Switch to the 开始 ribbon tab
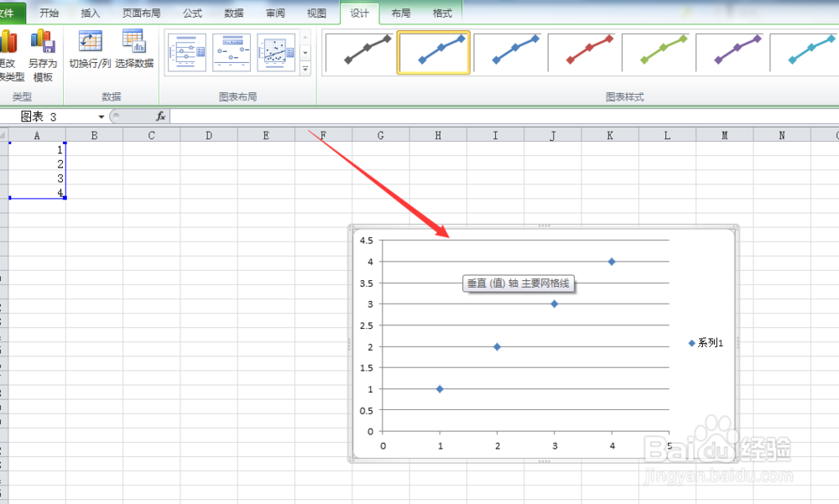839x504 pixels. pos(49,13)
